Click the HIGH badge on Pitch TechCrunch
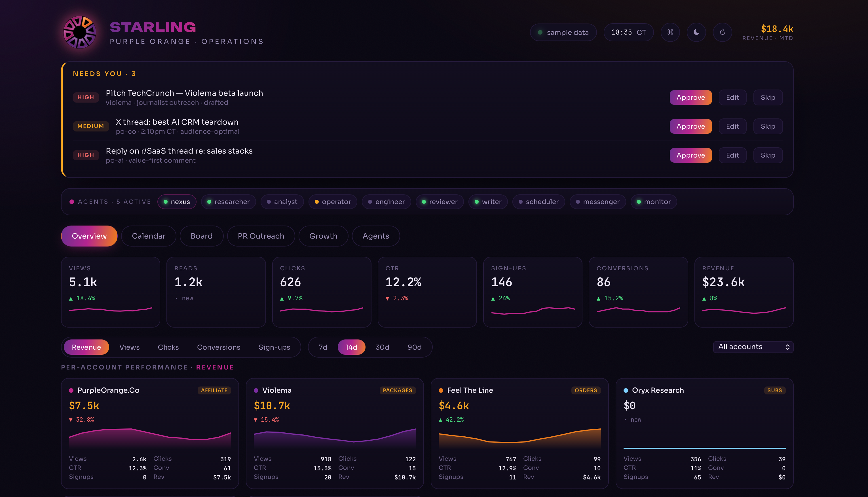This screenshot has width=868, height=497. point(86,97)
